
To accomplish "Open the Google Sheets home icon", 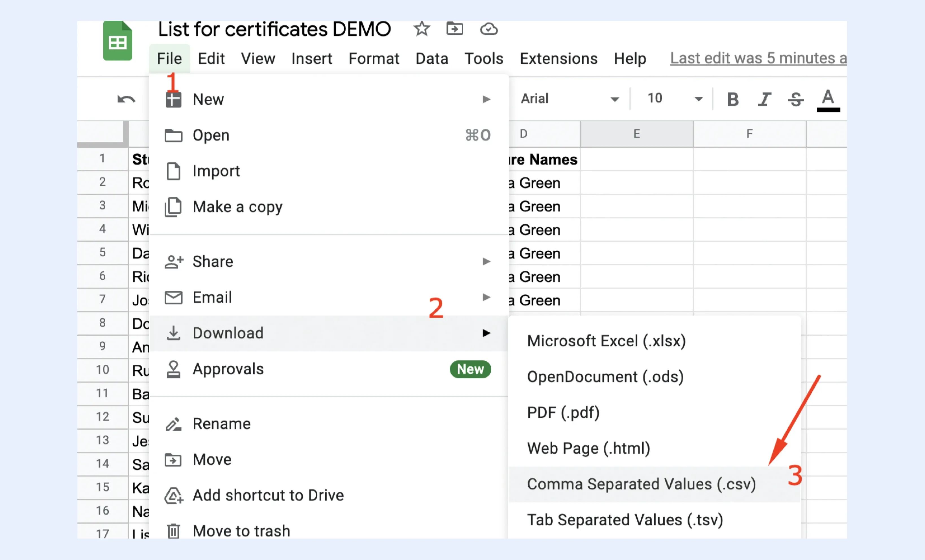I will [117, 41].
